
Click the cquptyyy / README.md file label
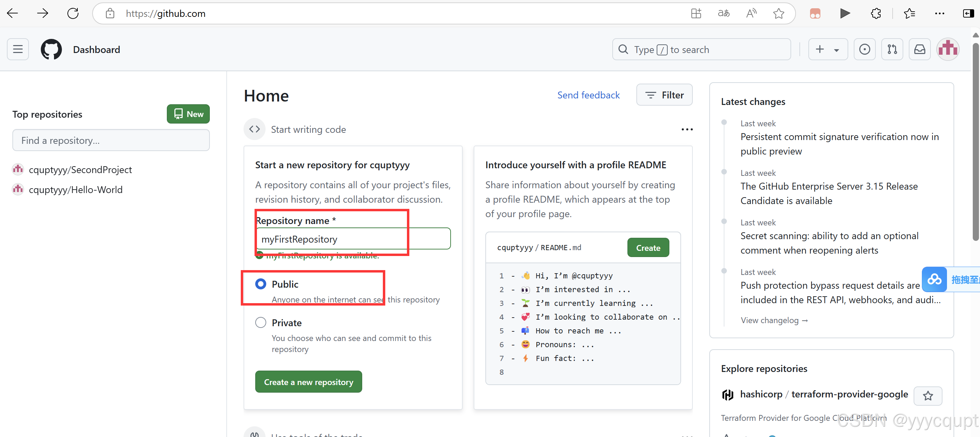point(539,247)
